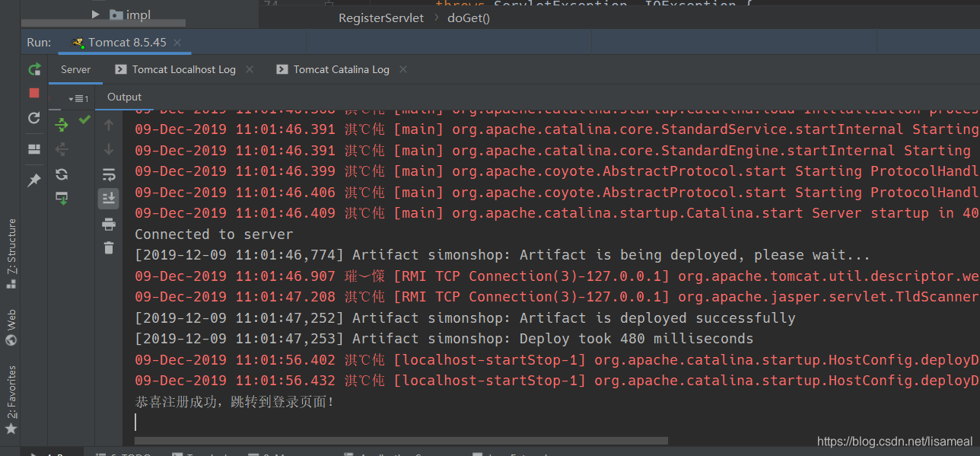The image size is (980, 456).
Task: Click the TldScanner log line at 11:01:47.208
Action: (x=557, y=297)
